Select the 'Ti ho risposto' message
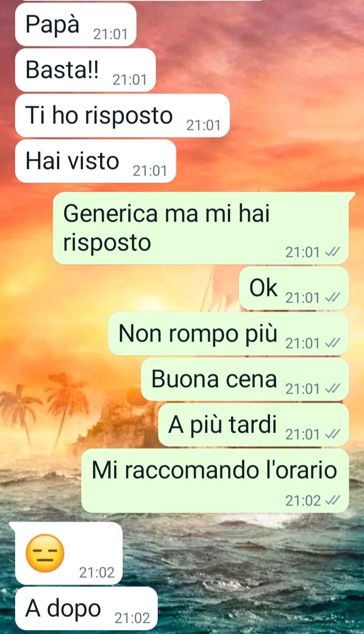This screenshot has height=634, width=364. 122,115
